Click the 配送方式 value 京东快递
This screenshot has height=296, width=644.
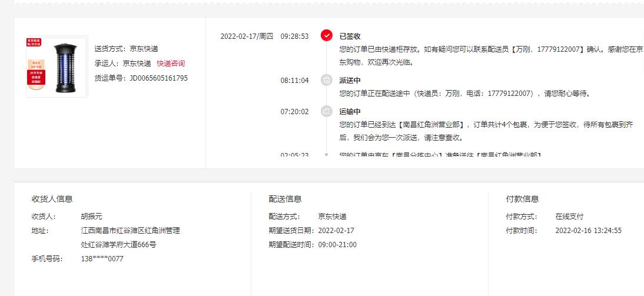tap(332, 217)
